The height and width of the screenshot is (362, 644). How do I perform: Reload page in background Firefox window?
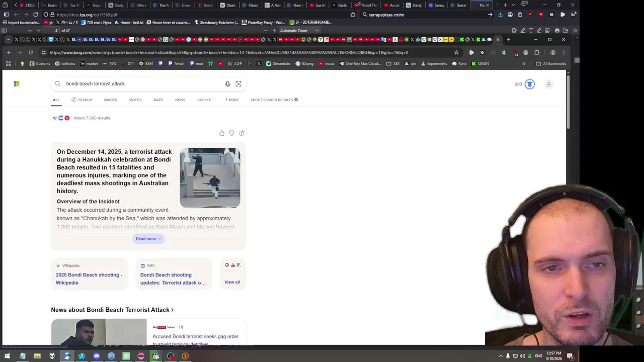coord(36,15)
